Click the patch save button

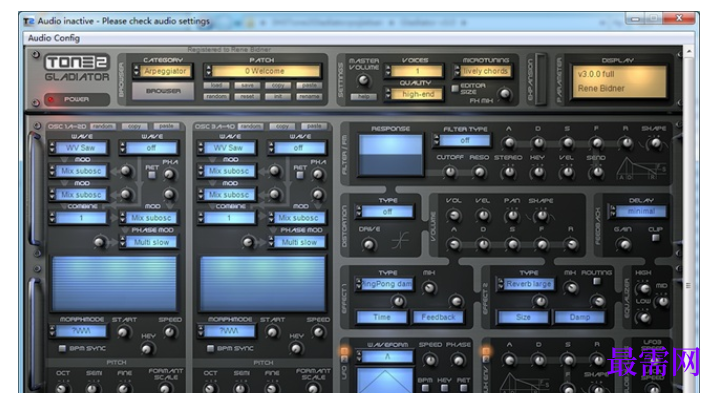247,85
